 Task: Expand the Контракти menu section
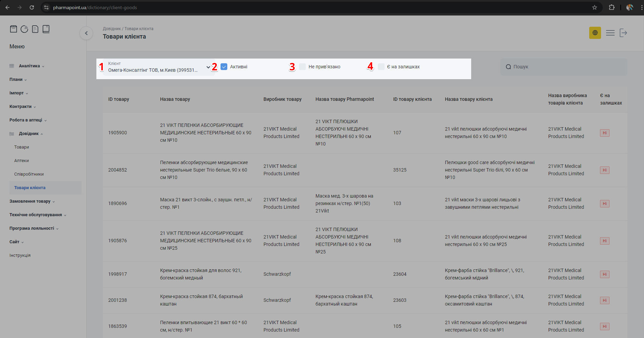21,107
